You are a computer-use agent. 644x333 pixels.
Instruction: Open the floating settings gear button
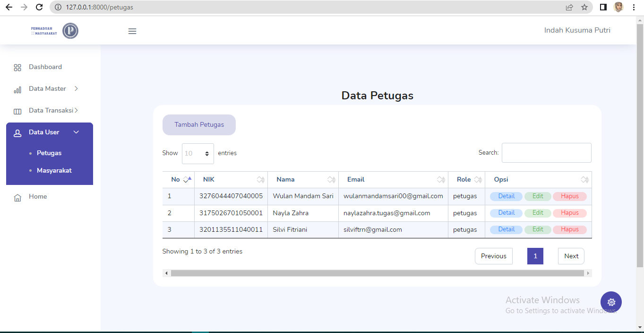611,302
